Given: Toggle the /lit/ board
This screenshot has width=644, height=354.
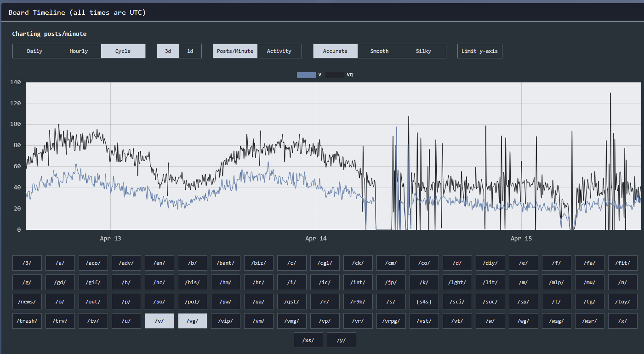Looking at the screenshot, I should tap(490, 282).
